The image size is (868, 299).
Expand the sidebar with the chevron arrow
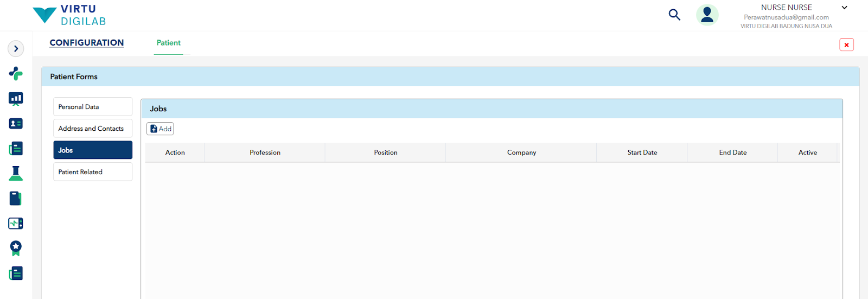click(x=16, y=49)
